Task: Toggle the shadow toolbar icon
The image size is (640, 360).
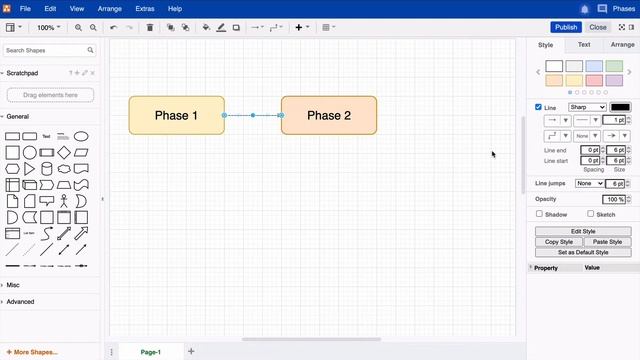Action: 236,27
